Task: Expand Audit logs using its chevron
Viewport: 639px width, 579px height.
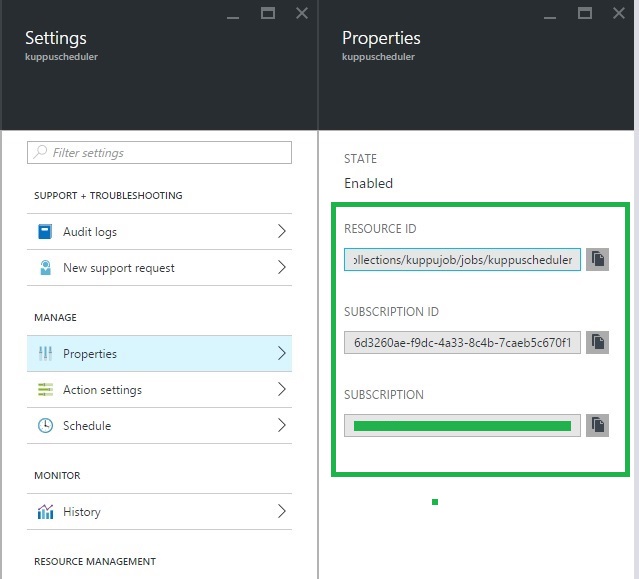Action: pyautogui.click(x=281, y=232)
